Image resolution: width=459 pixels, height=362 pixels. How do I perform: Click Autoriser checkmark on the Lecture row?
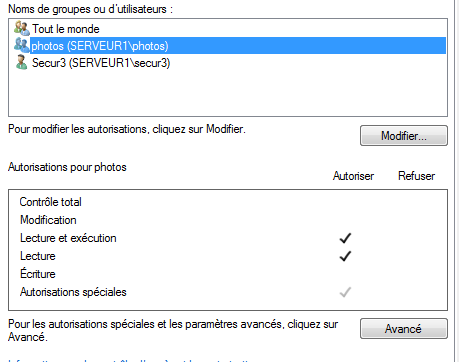345,256
